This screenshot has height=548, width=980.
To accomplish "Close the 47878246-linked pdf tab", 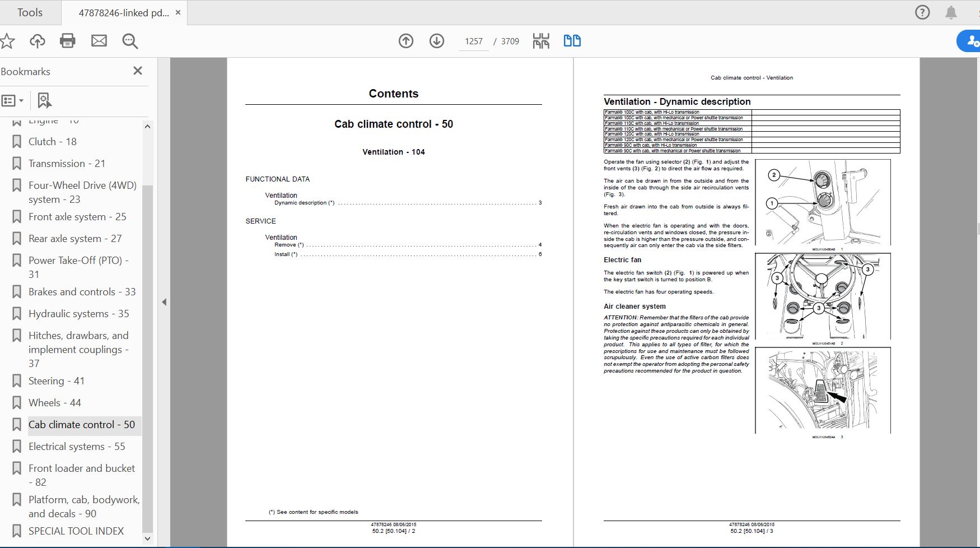I will pos(178,12).
